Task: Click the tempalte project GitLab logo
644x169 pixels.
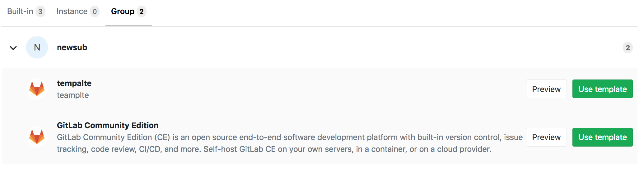Action: [37, 89]
